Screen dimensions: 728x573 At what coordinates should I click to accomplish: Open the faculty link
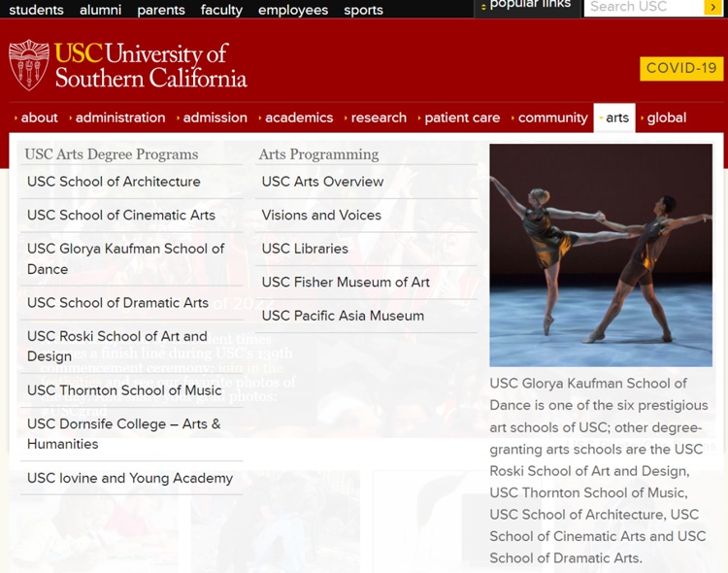click(x=221, y=10)
